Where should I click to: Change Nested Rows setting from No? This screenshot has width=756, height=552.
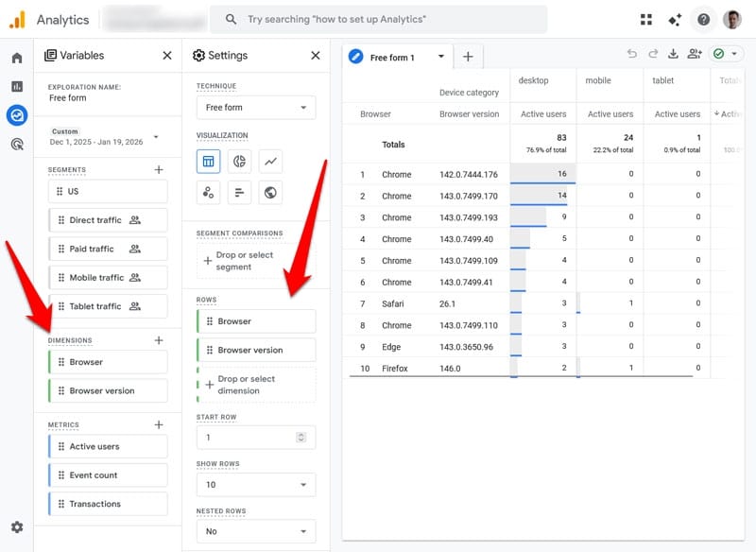pos(255,531)
